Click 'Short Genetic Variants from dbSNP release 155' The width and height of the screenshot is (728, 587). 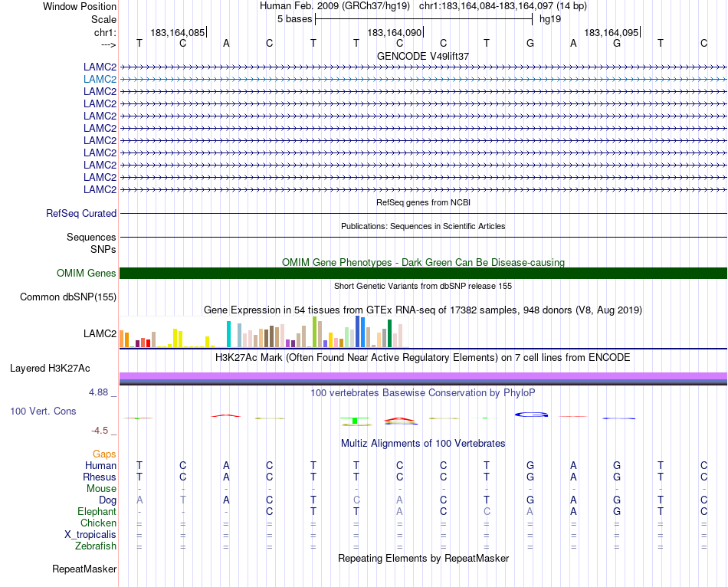pyautogui.click(x=423, y=286)
